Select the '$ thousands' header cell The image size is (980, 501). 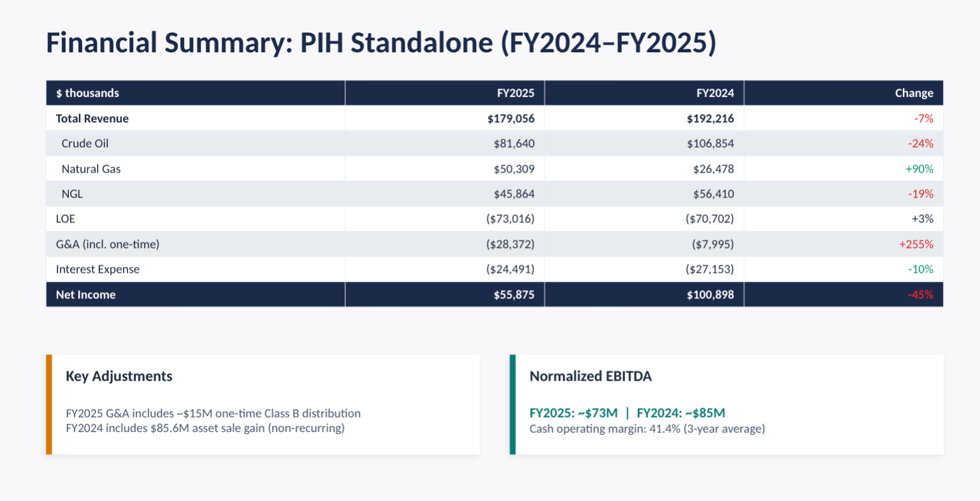pyautogui.click(x=87, y=93)
